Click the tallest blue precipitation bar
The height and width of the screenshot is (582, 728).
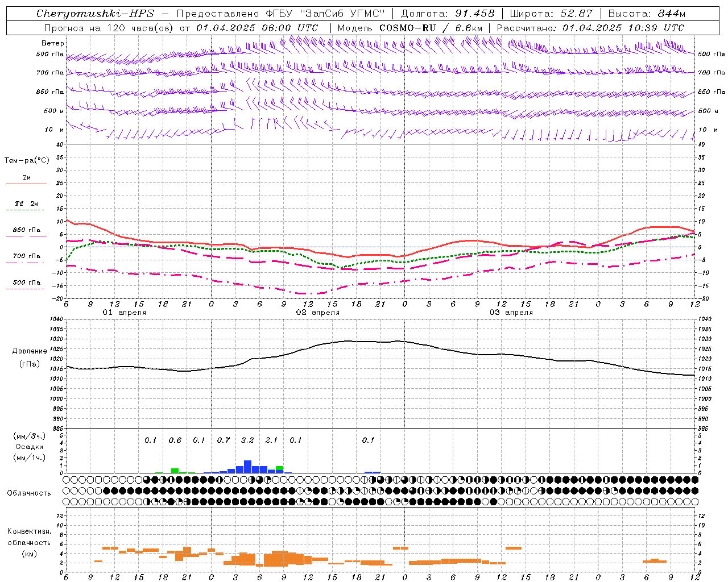[247, 467]
